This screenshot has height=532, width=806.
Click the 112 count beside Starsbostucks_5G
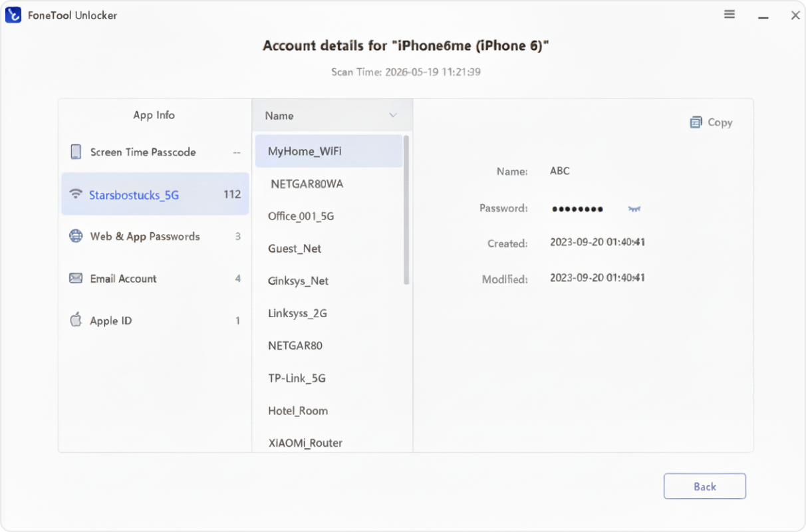232,195
